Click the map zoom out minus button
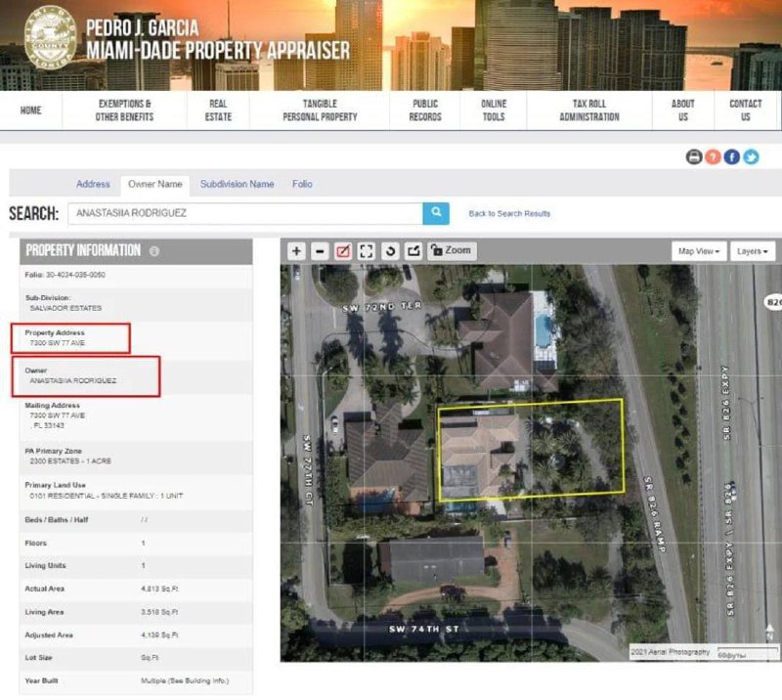The height and width of the screenshot is (700, 782). (x=320, y=251)
